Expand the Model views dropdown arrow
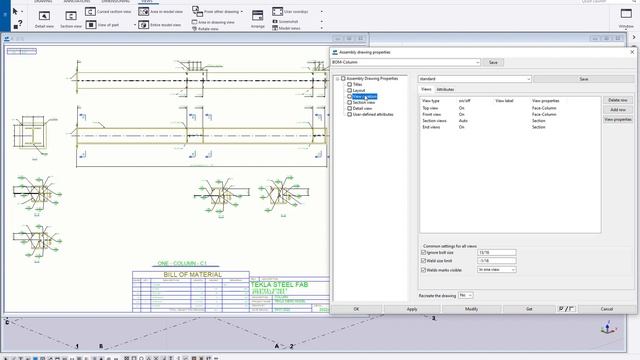This screenshot has height=360, width=640. (x=322, y=28)
